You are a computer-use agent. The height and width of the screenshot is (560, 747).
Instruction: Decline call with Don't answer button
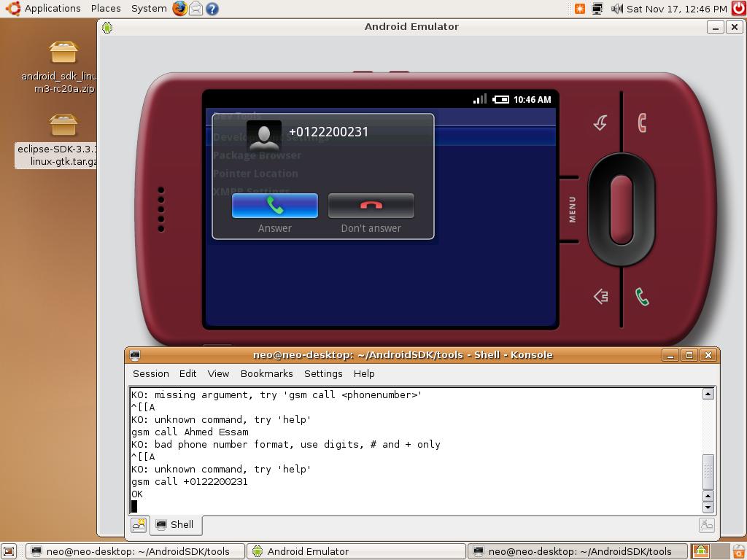(x=371, y=206)
